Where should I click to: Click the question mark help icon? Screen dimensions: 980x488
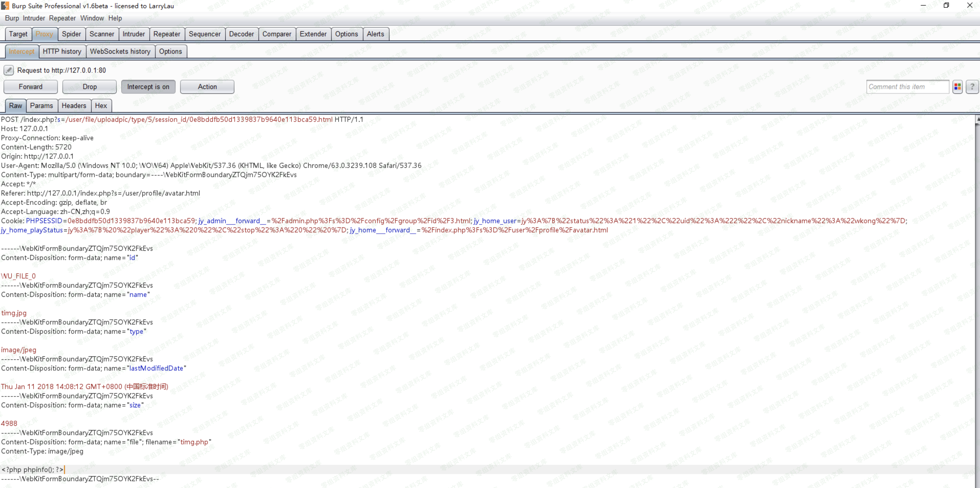972,87
